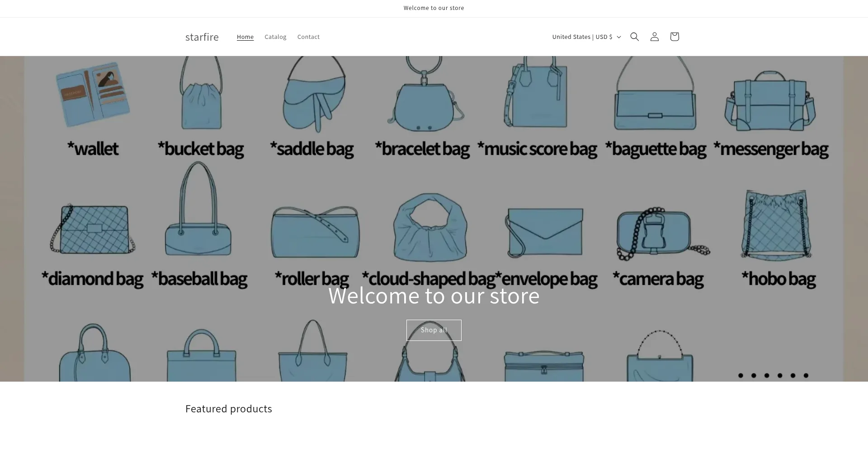
Task: Go to the Home menu item
Action: click(x=245, y=37)
